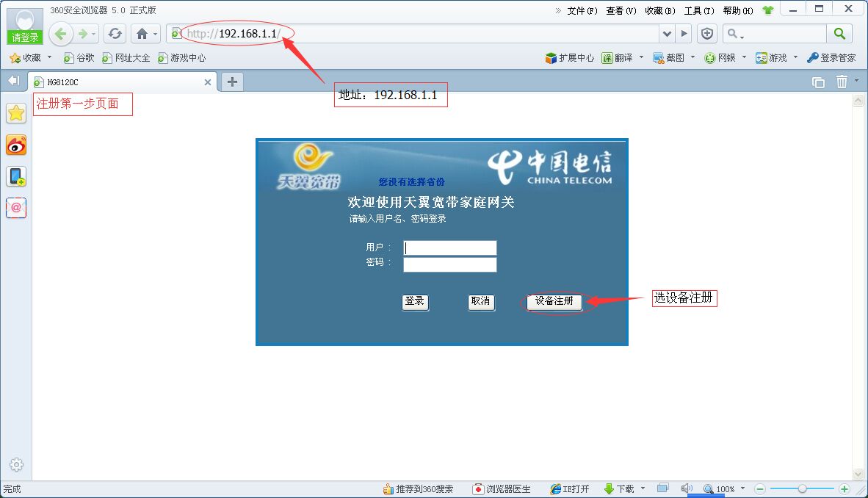Open the star favorites sidebar icon

coord(16,114)
